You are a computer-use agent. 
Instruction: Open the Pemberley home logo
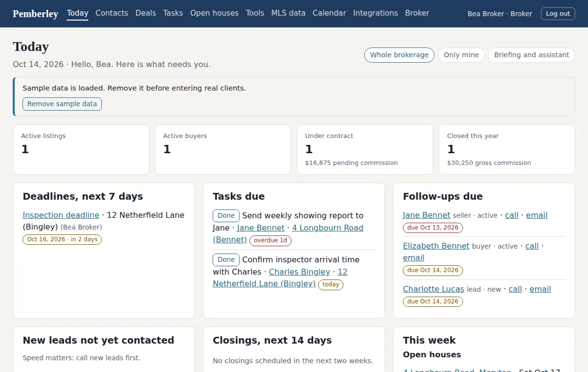(x=35, y=14)
